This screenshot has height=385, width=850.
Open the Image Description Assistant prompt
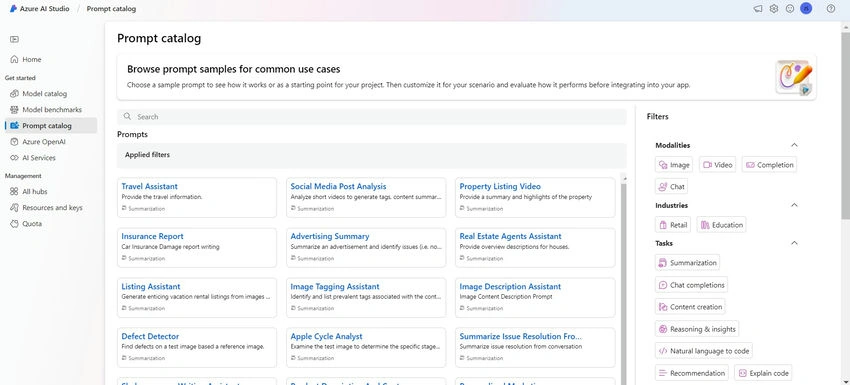click(x=535, y=298)
